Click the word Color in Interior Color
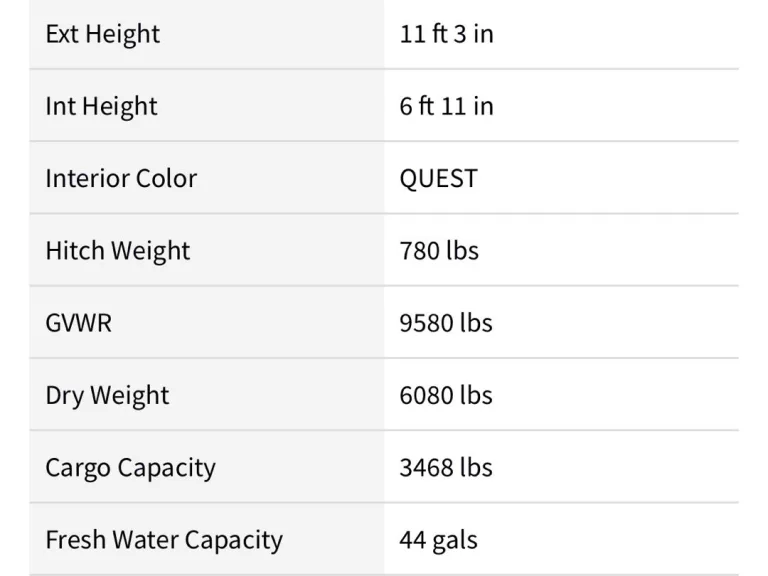 click(166, 178)
